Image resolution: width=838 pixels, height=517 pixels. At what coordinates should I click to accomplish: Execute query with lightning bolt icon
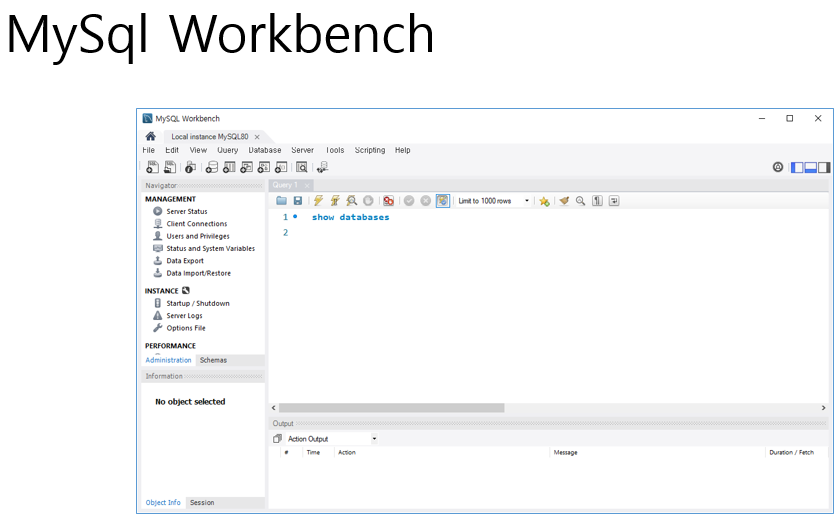tap(318, 201)
